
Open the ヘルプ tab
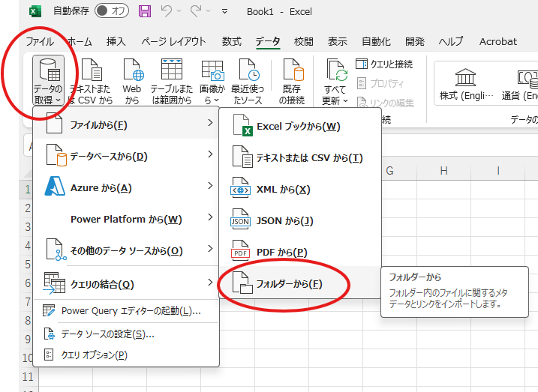tap(451, 42)
